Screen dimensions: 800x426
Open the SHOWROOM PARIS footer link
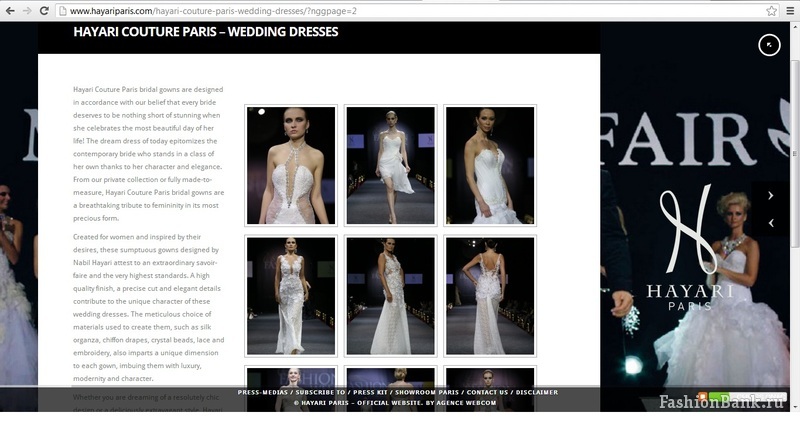[x=427, y=392]
